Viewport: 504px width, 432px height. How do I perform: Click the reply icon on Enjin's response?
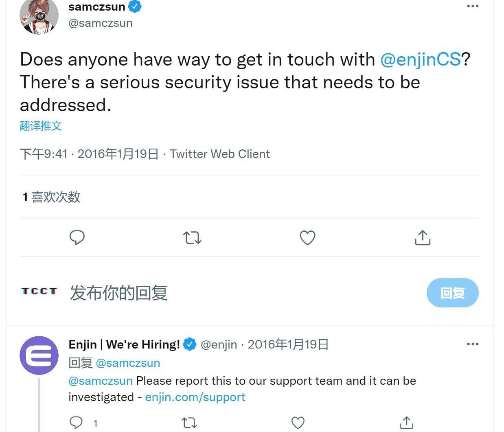click(x=76, y=423)
